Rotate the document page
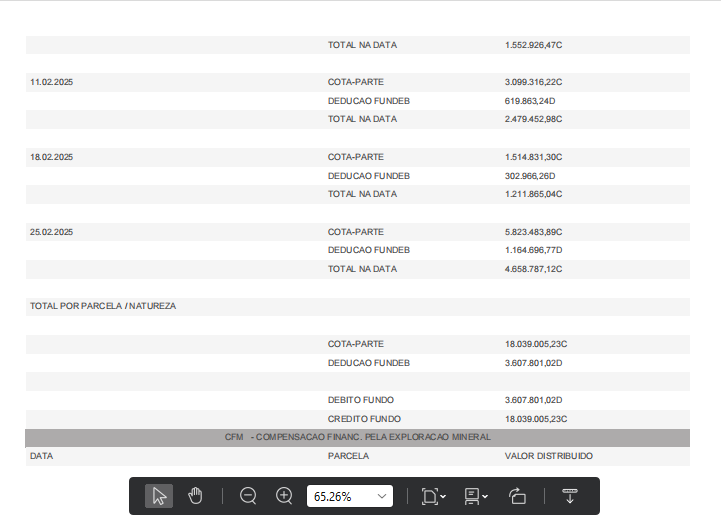Viewport: 721px width, 517px height. point(517,496)
